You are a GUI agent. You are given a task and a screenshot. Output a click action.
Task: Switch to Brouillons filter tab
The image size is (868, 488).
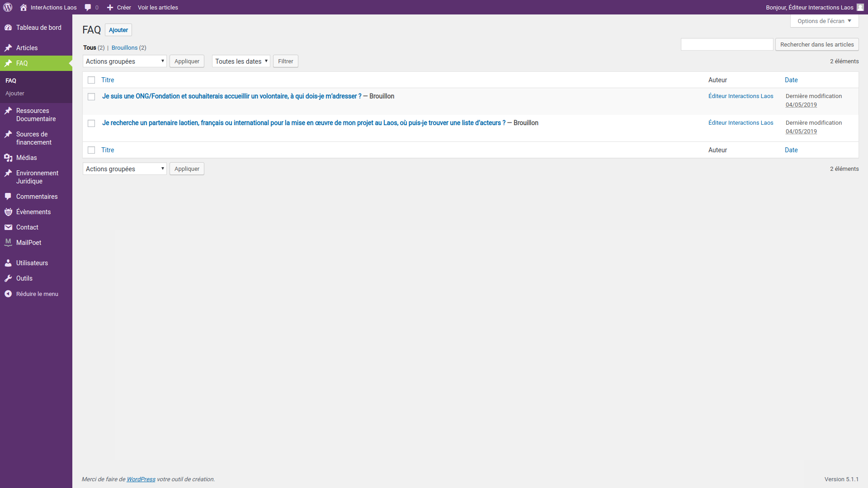tap(124, 48)
